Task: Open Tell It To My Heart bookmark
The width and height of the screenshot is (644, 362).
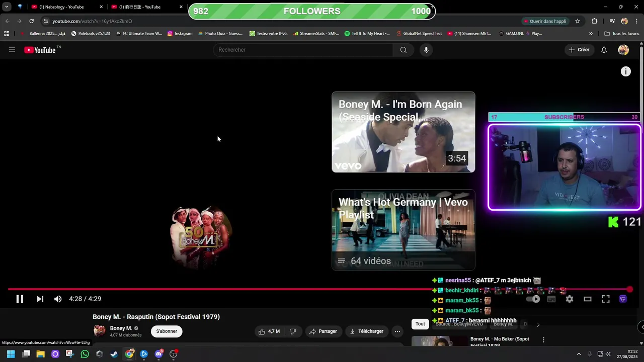Action: [367, 34]
